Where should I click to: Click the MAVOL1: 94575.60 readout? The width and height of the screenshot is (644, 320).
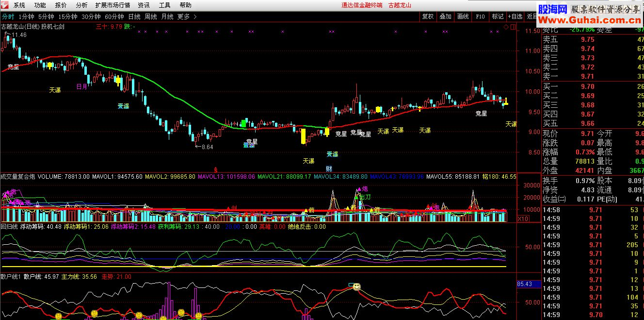pos(117,176)
